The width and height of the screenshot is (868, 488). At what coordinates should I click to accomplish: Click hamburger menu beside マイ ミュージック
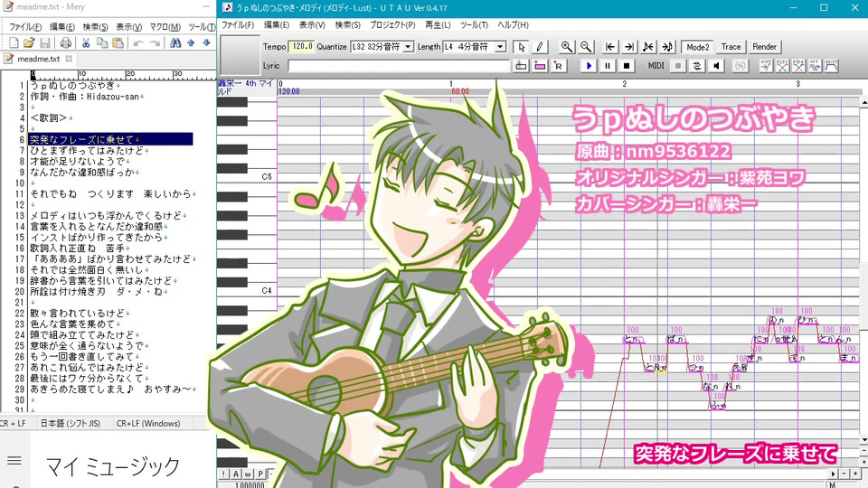tap(14, 460)
